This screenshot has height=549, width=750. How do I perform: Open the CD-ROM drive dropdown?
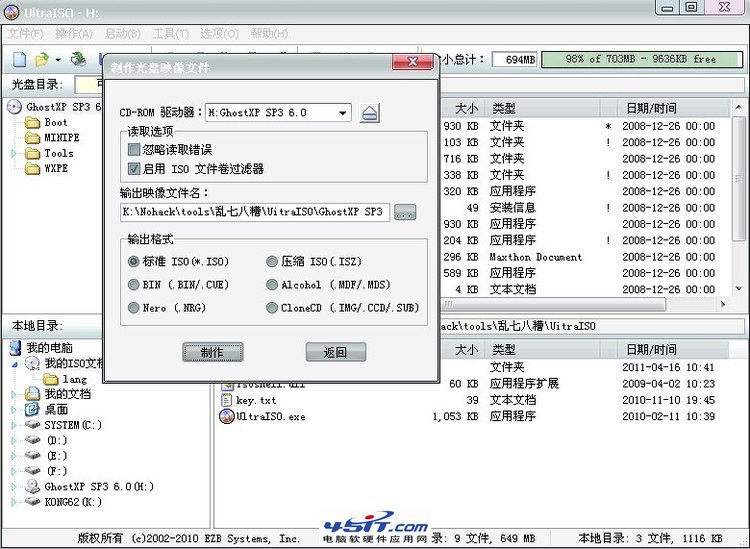point(342,113)
